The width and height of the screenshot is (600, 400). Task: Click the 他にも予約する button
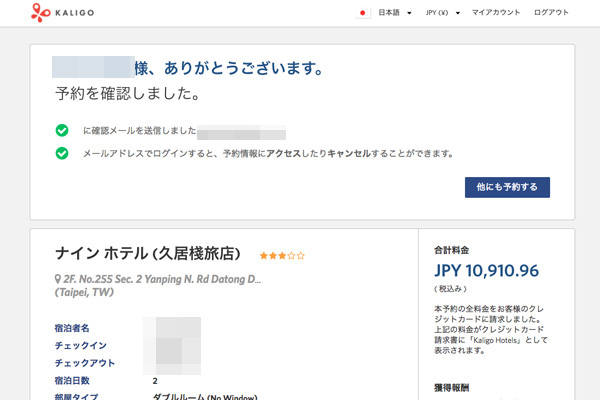click(507, 187)
